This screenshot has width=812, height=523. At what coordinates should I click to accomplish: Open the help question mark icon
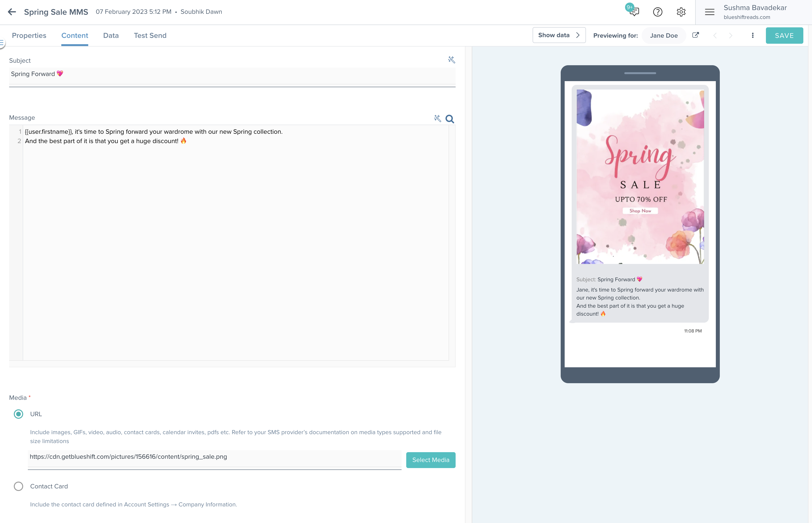658,12
